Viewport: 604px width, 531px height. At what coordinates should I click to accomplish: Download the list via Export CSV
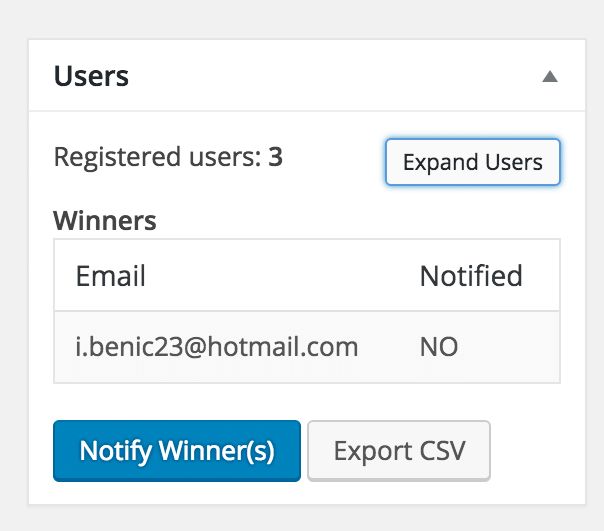click(399, 450)
